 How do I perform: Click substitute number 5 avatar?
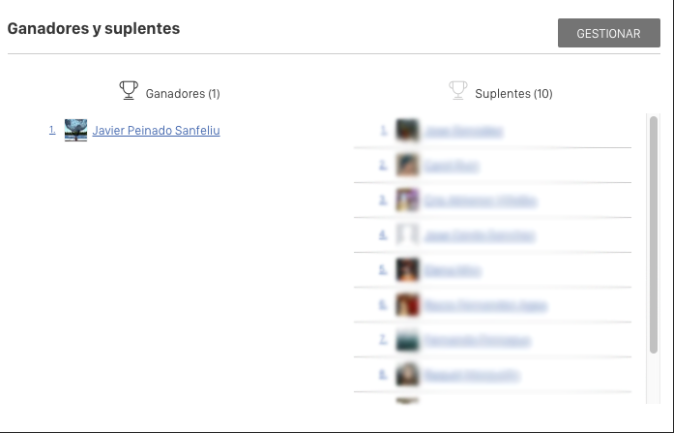pyautogui.click(x=407, y=270)
